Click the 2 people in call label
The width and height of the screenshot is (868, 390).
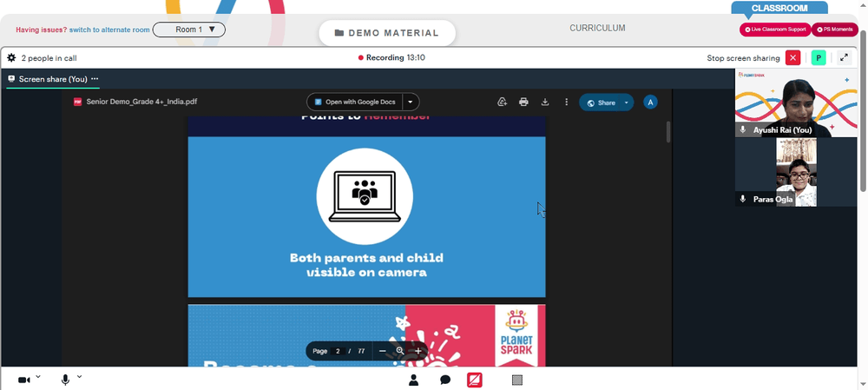tap(49, 58)
